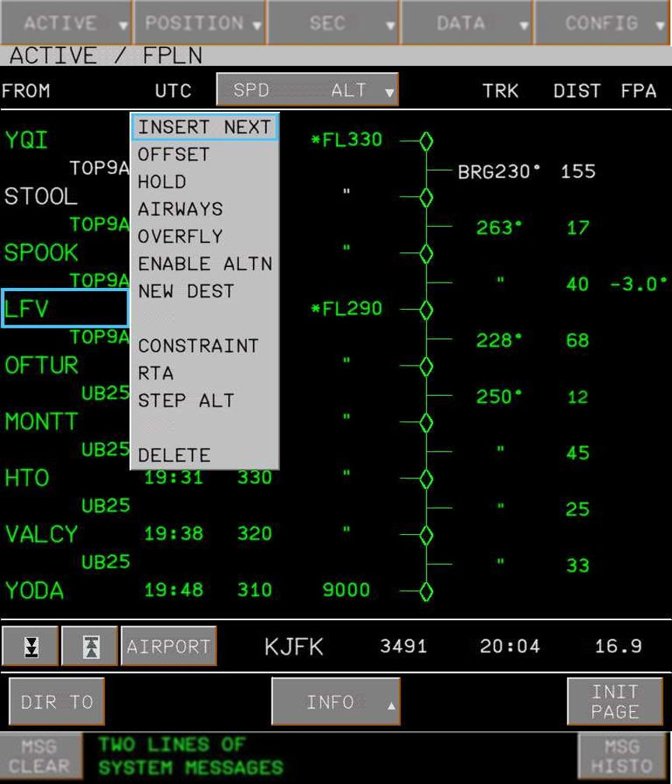
Task: Click the destination 20:04 arrival time
Action: click(x=510, y=647)
